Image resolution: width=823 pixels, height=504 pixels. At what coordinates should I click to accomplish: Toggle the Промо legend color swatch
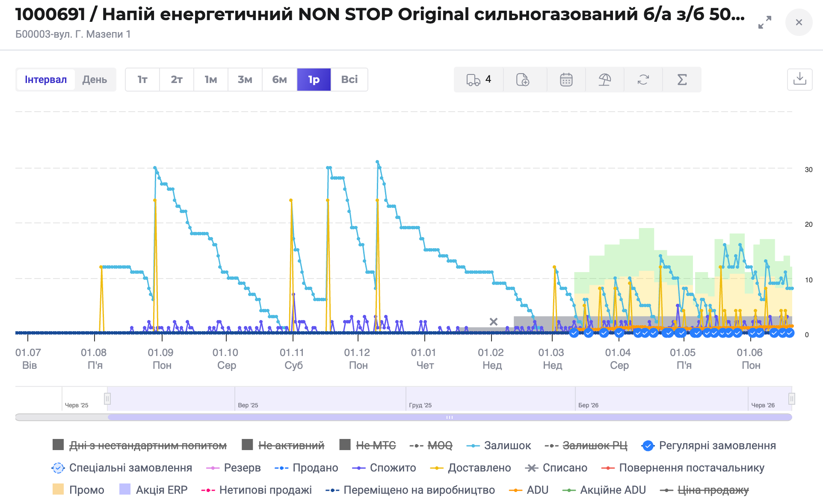[x=58, y=489]
